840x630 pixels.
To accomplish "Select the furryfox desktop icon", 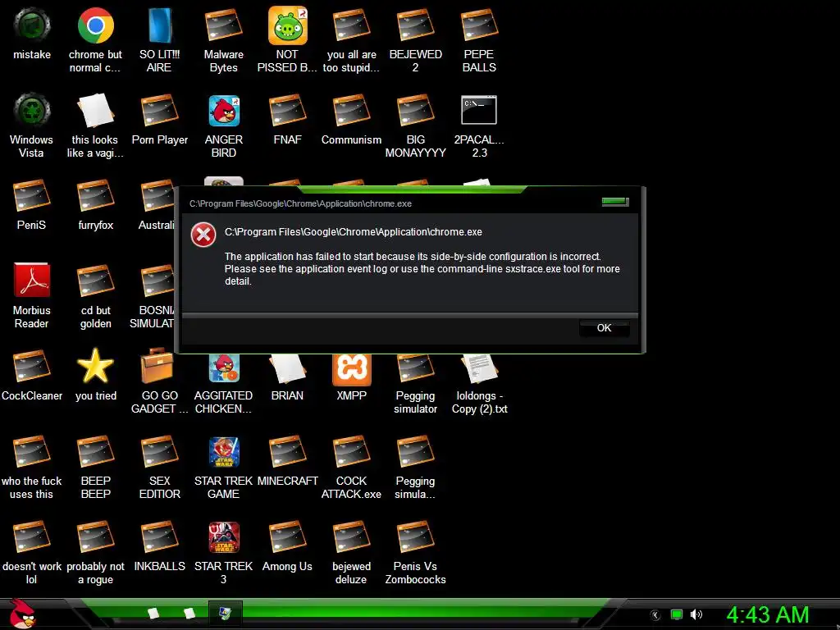I will (95, 204).
